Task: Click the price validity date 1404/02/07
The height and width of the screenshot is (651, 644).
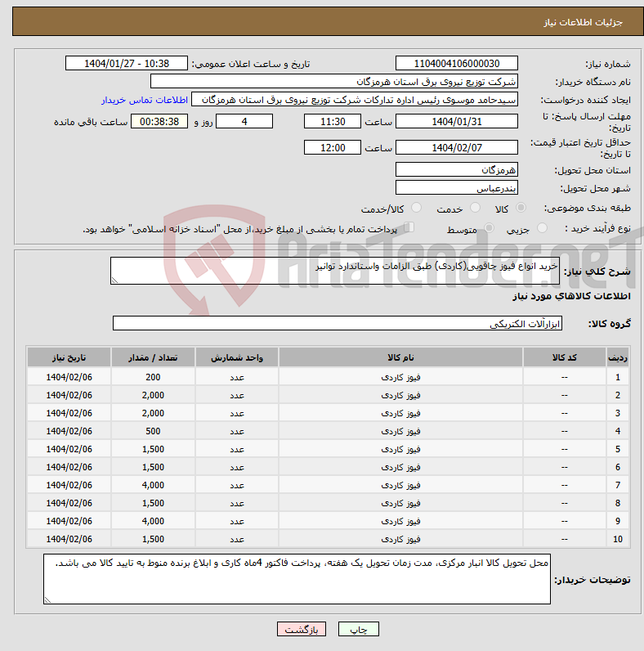Action: (x=457, y=147)
